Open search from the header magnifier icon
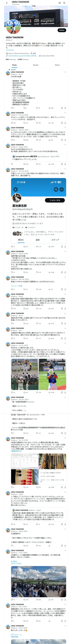The image size is (72, 644). click(64, 3)
